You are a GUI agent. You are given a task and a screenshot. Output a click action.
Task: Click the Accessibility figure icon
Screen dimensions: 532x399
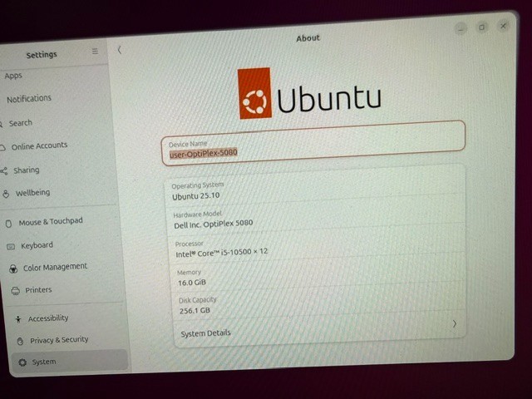click(18, 319)
